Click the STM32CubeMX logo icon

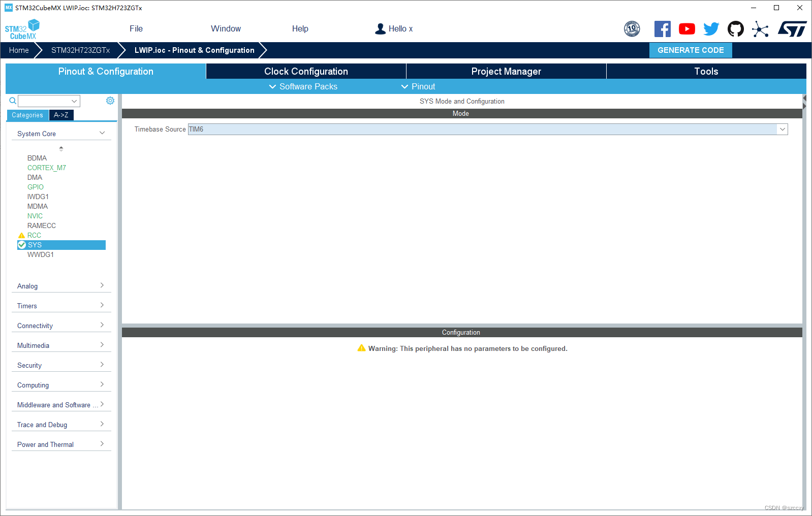pos(22,29)
